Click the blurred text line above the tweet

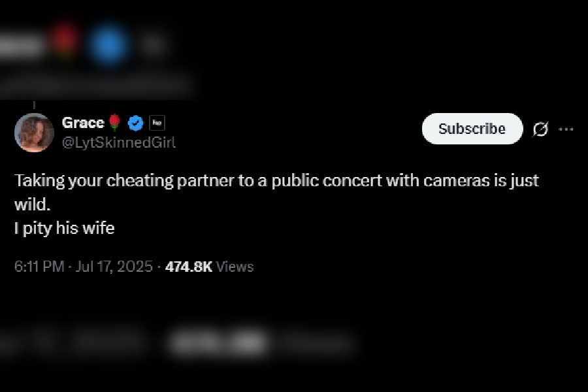95,85
